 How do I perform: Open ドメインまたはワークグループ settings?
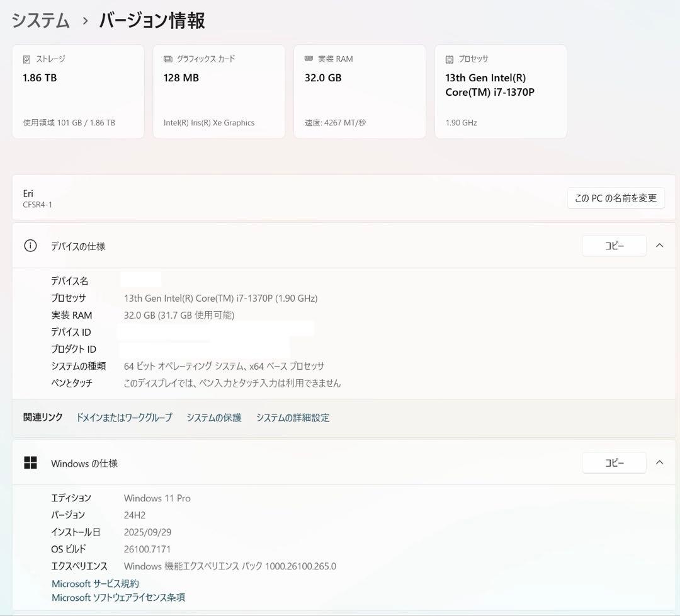[125, 418]
